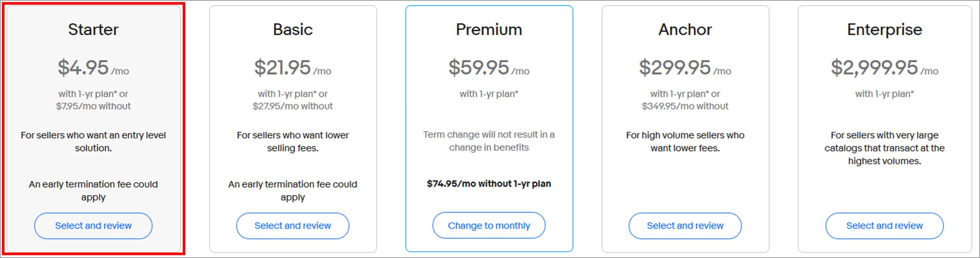
Task: Click the $4.95/mo Starter price
Action: [x=93, y=67]
